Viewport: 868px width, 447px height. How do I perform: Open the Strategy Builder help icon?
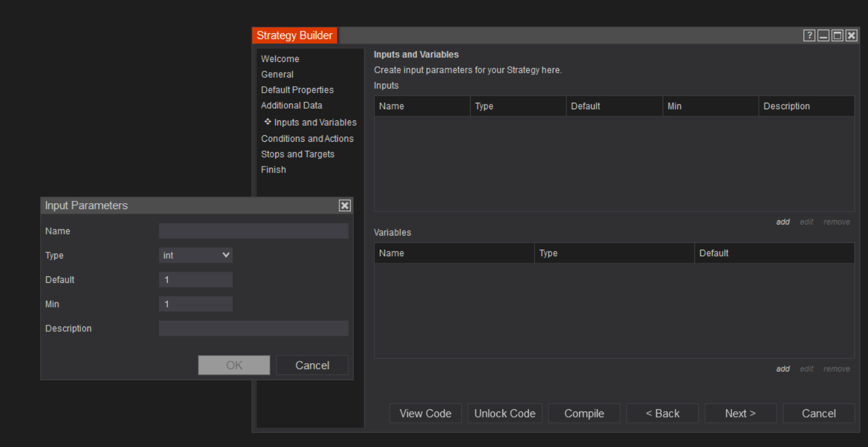pos(810,35)
